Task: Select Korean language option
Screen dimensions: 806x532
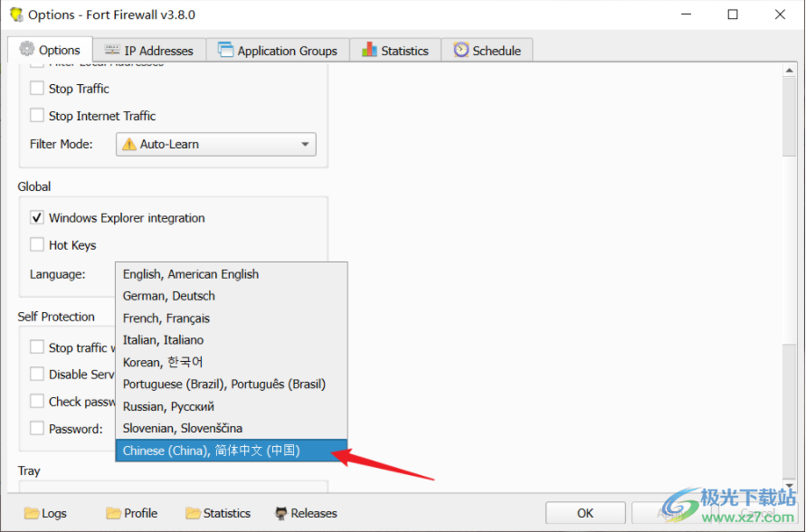Action: point(232,363)
